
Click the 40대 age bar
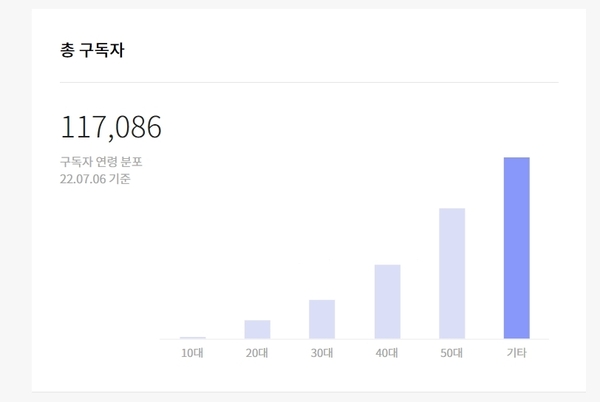click(387, 302)
